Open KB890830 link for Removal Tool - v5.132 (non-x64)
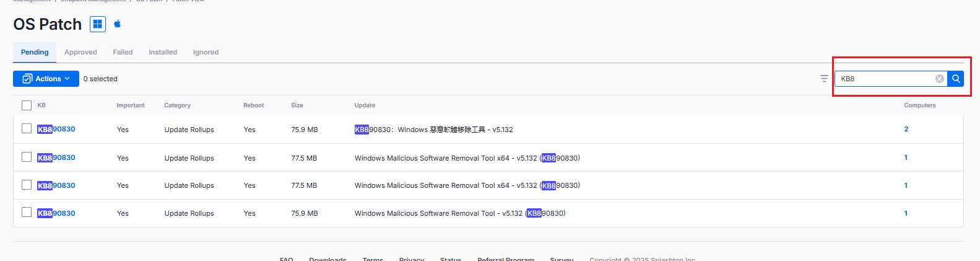980x261 pixels. pyautogui.click(x=56, y=213)
